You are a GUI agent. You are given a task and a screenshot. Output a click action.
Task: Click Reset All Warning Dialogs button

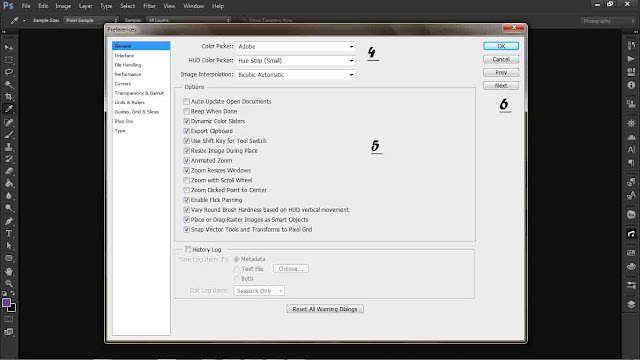(325, 309)
